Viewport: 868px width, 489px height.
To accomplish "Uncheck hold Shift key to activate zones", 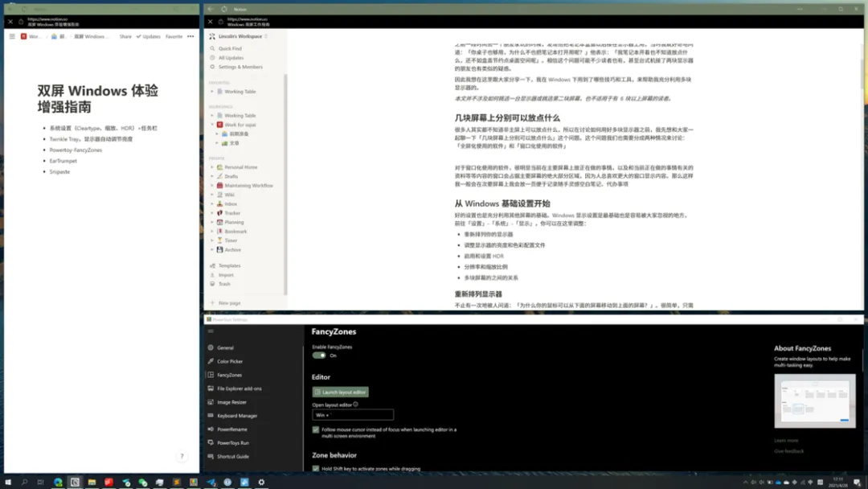I will pos(316,468).
